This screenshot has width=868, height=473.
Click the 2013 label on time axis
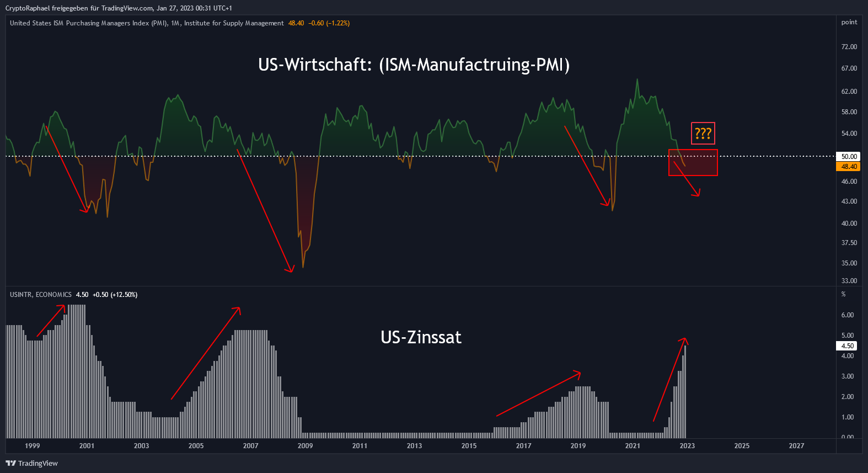[415, 446]
